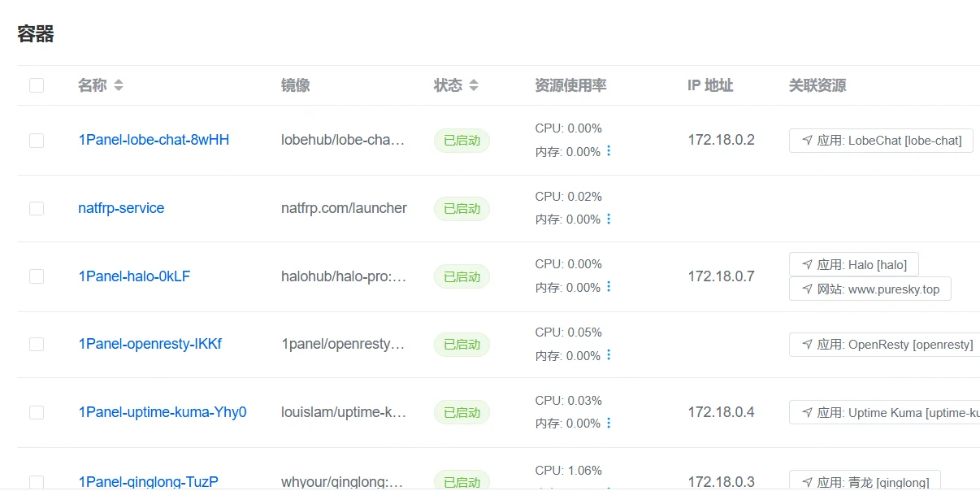Check the box for 1Panel-halo-0kLF

37,276
